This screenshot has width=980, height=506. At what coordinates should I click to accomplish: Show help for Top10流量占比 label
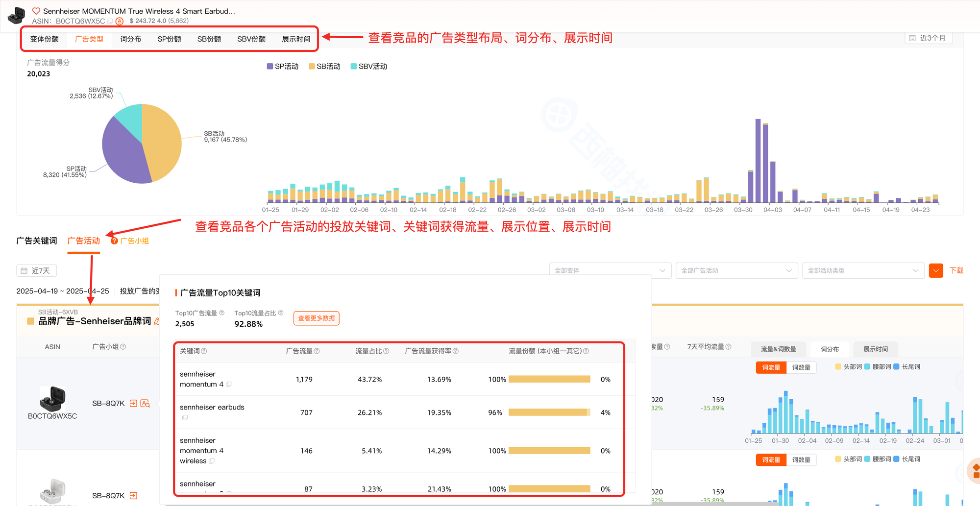click(281, 313)
